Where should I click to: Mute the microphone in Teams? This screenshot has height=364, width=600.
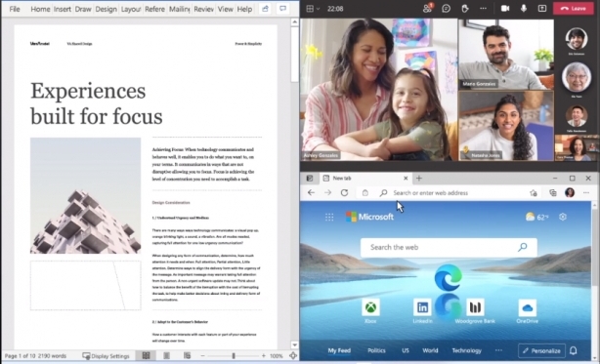point(524,9)
